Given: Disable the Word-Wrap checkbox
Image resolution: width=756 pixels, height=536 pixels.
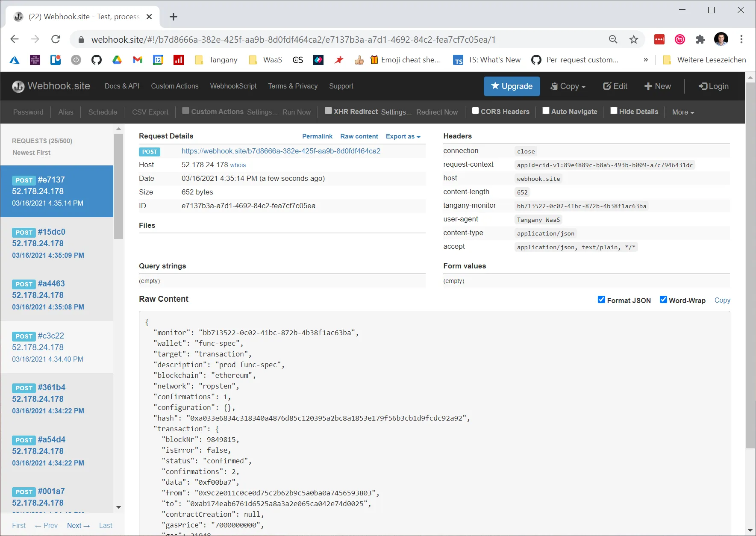Looking at the screenshot, I should point(663,300).
